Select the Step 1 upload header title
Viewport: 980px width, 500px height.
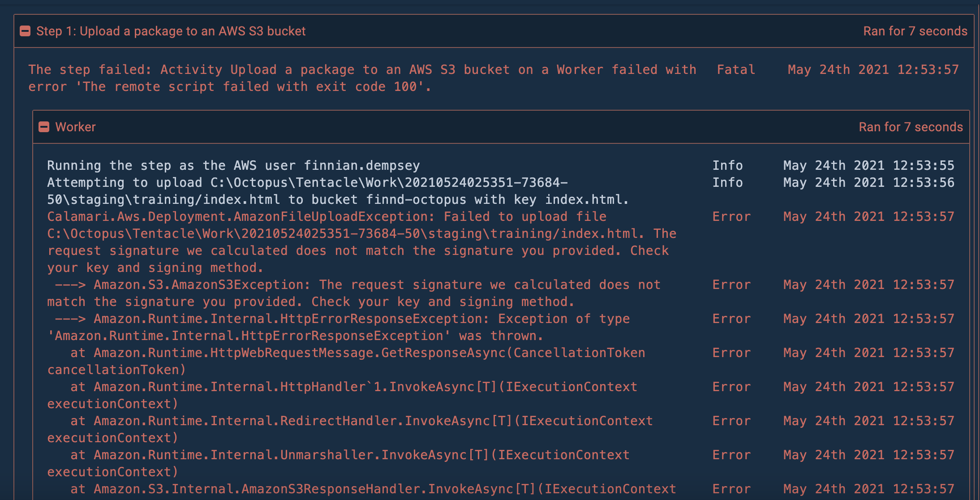(x=171, y=31)
